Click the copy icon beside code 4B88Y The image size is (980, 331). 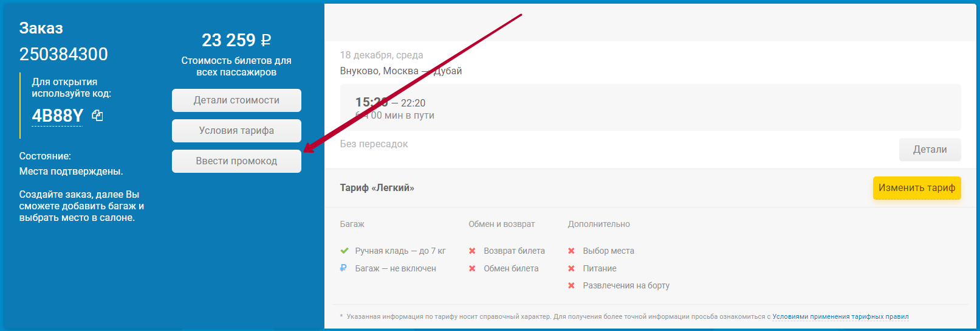(x=97, y=116)
